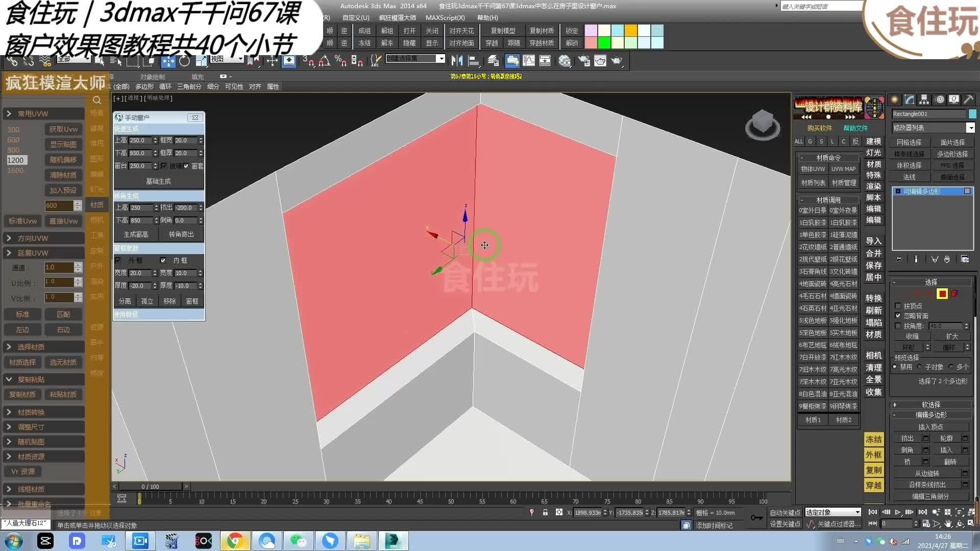
Task: Toggle 玻璃 checkbox in 手动窗户 dialog
Action: point(164,166)
